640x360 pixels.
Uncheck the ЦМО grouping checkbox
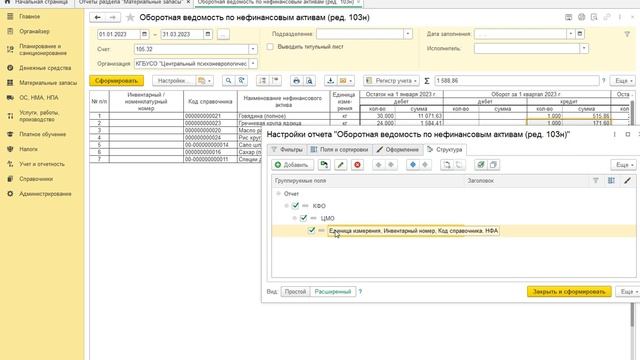(x=303, y=218)
